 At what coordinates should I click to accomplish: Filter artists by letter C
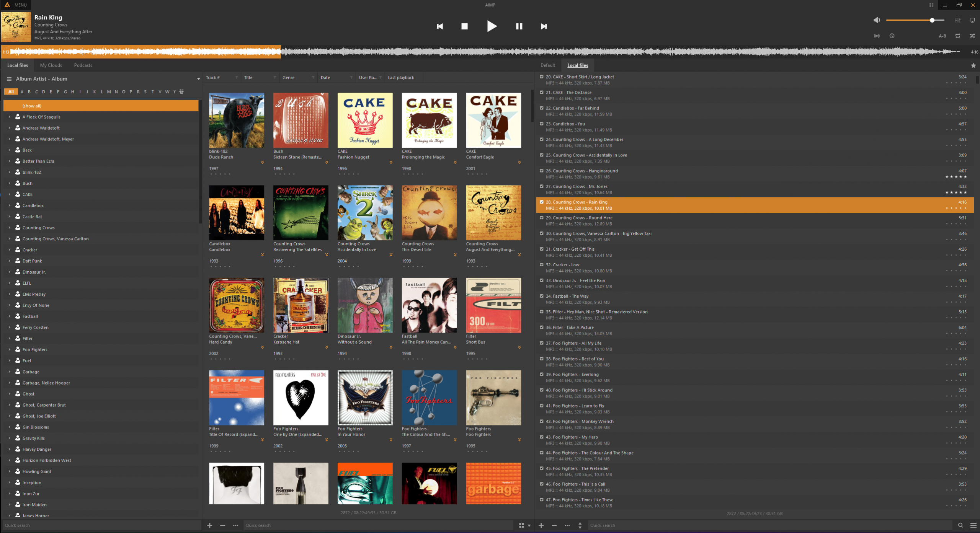coord(36,92)
